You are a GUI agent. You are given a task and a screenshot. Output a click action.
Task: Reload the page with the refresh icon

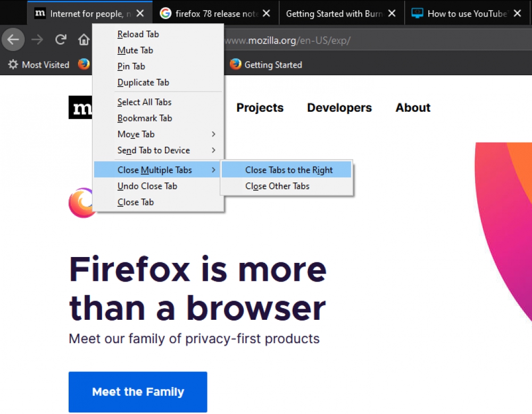coord(61,40)
